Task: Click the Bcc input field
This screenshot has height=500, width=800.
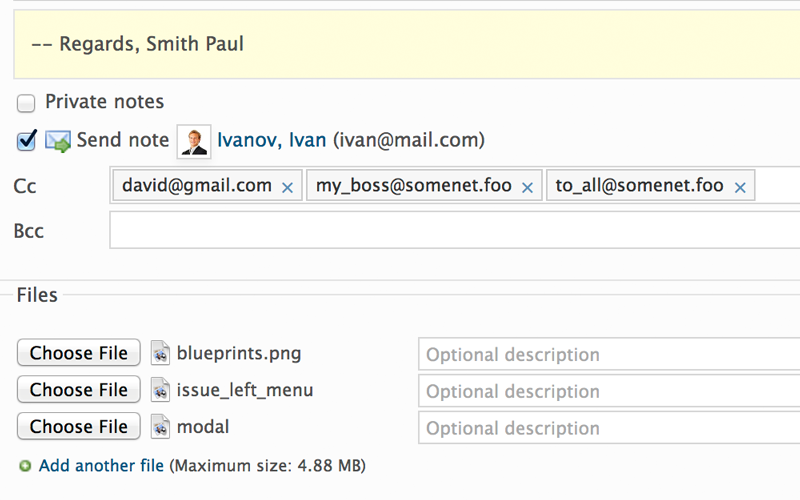Action: pos(454,231)
